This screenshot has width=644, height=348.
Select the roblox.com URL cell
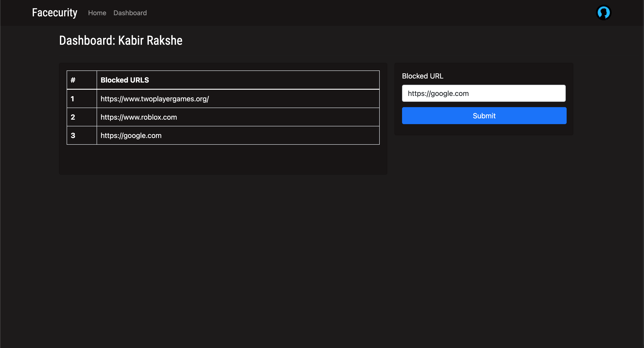pos(138,117)
